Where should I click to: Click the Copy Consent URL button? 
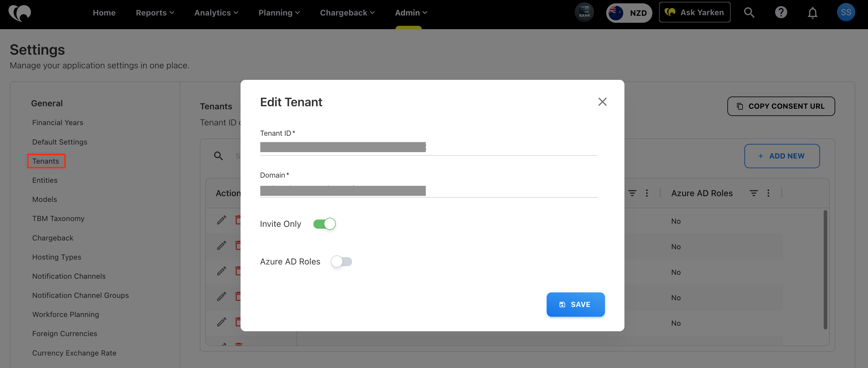pyautogui.click(x=781, y=106)
